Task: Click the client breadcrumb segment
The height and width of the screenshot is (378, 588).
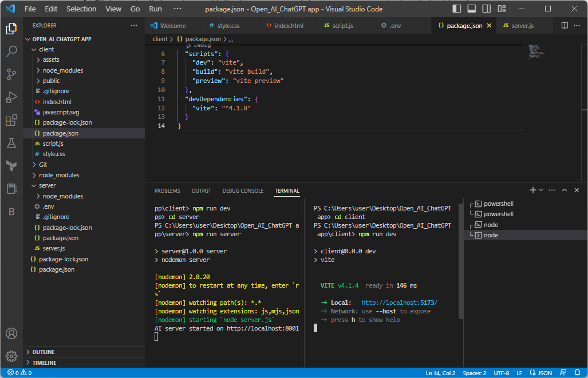Action: click(160, 39)
